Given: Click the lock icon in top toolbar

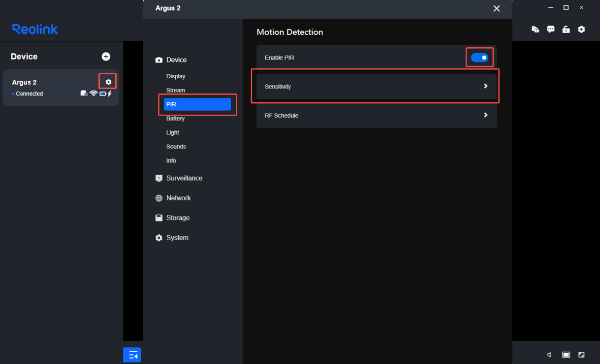Looking at the screenshot, I should pyautogui.click(x=566, y=30).
